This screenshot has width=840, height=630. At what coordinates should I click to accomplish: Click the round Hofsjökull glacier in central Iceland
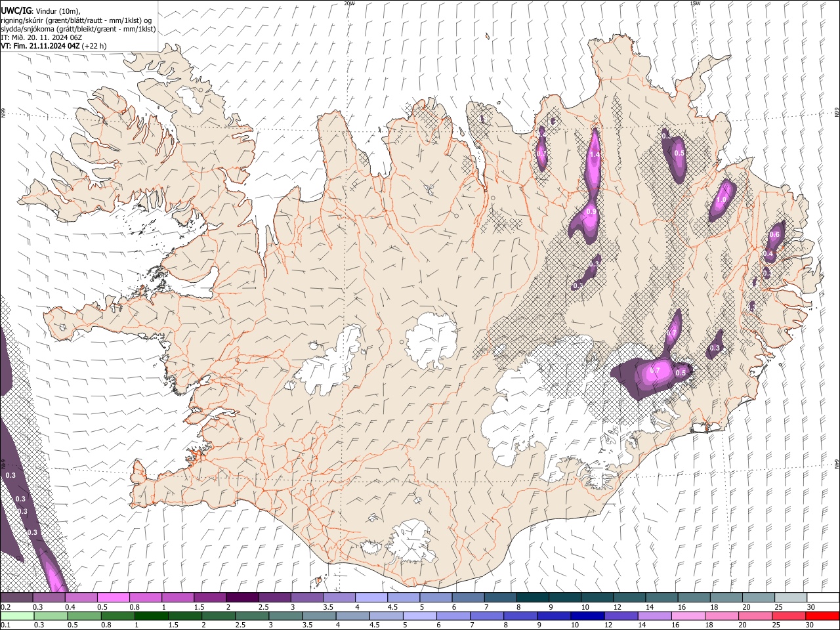click(x=432, y=341)
